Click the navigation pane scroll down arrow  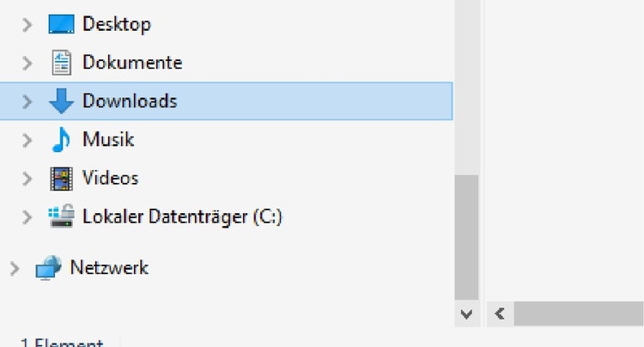[x=466, y=314]
